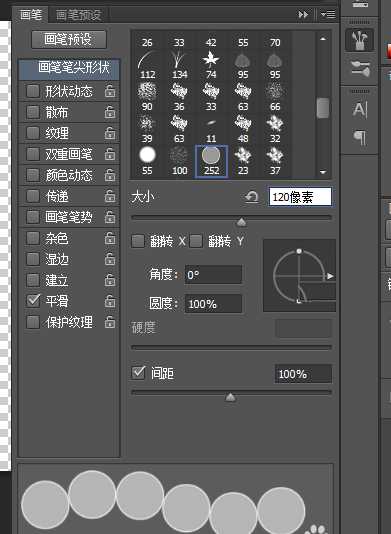Click the 间距 100% input field
The height and width of the screenshot is (534, 391).
[x=303, y=374]
